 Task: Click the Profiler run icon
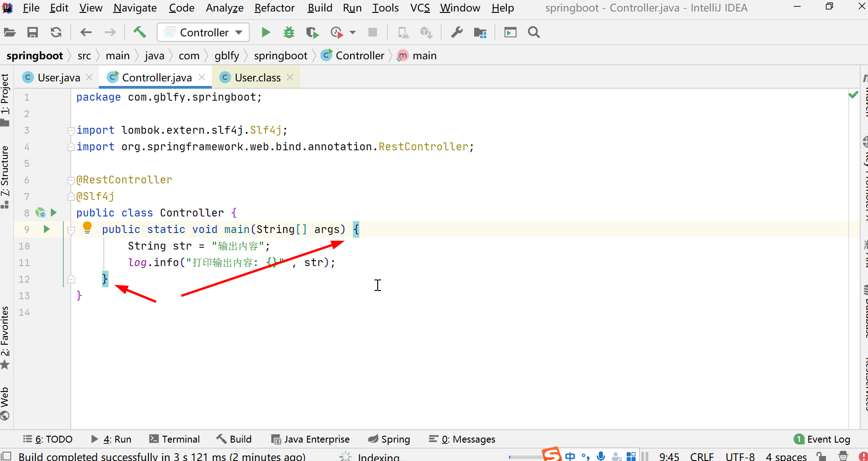(337, 32)
